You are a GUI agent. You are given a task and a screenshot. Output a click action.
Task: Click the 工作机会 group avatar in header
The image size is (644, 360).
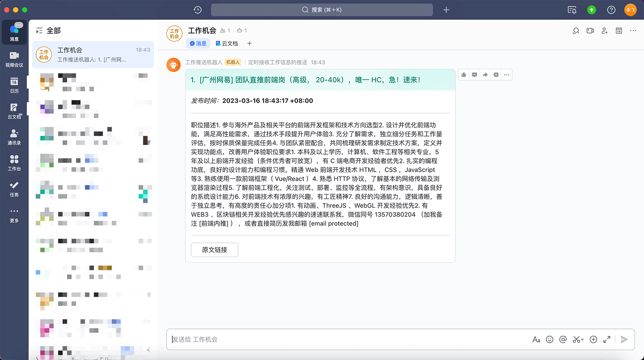[x=174, y=33]
